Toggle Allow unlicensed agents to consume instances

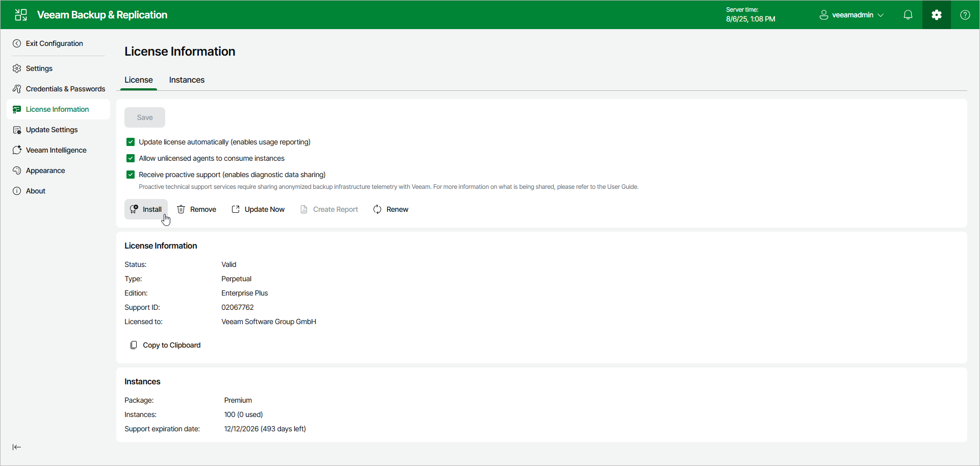pos(131,158)
